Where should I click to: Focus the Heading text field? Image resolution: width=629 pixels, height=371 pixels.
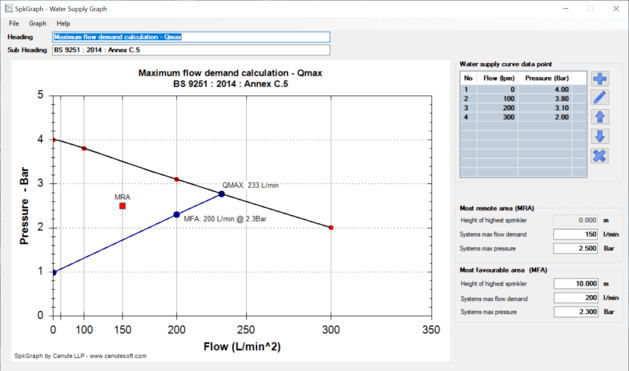[191, 37]
